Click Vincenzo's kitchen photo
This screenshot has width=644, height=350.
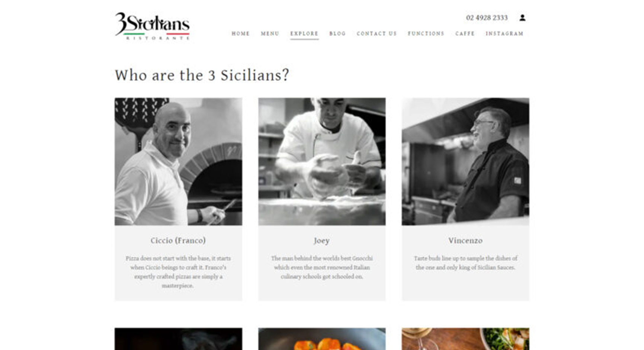[465, 161]
